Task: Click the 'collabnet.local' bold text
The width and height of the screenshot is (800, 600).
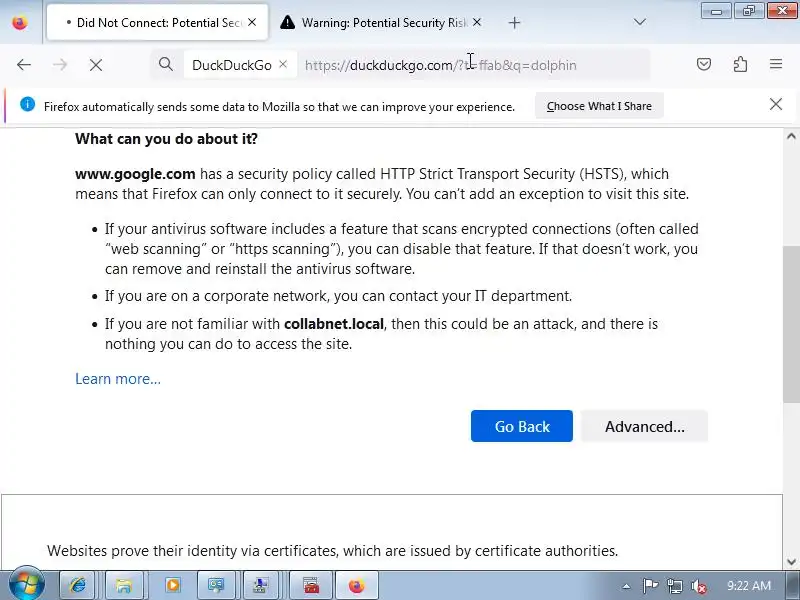Action: tap(334, 324)
